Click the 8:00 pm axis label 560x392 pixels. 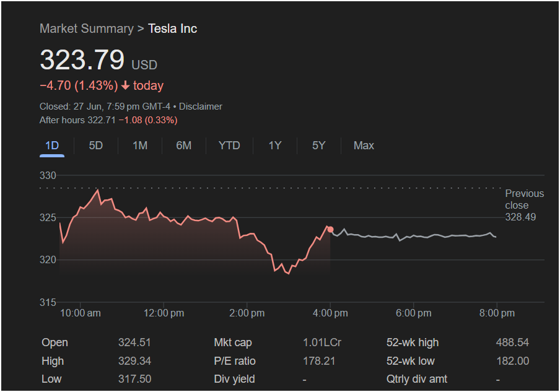click(497, 313)
